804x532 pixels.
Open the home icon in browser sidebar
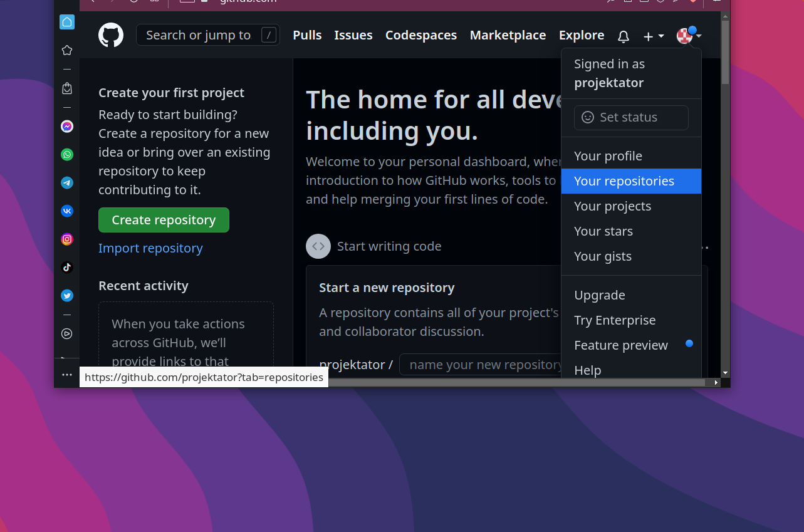[x=67, y=22]
